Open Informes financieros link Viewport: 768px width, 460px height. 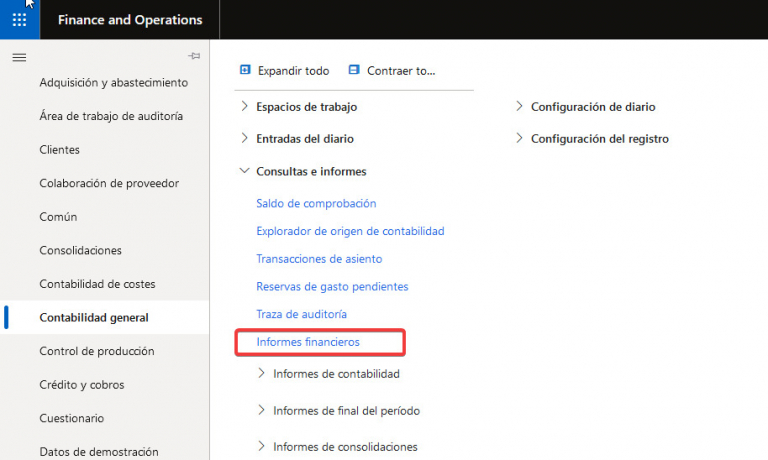point(308,342)
